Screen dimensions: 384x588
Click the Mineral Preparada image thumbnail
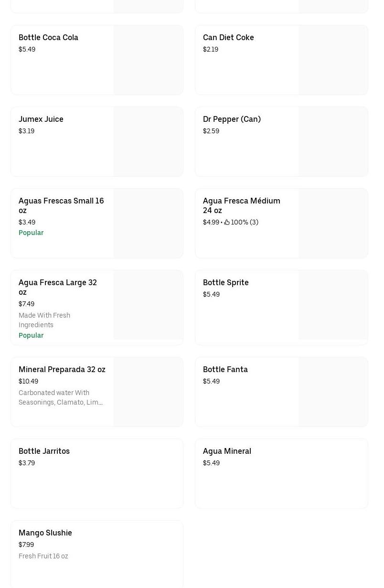tap(148, 392)
